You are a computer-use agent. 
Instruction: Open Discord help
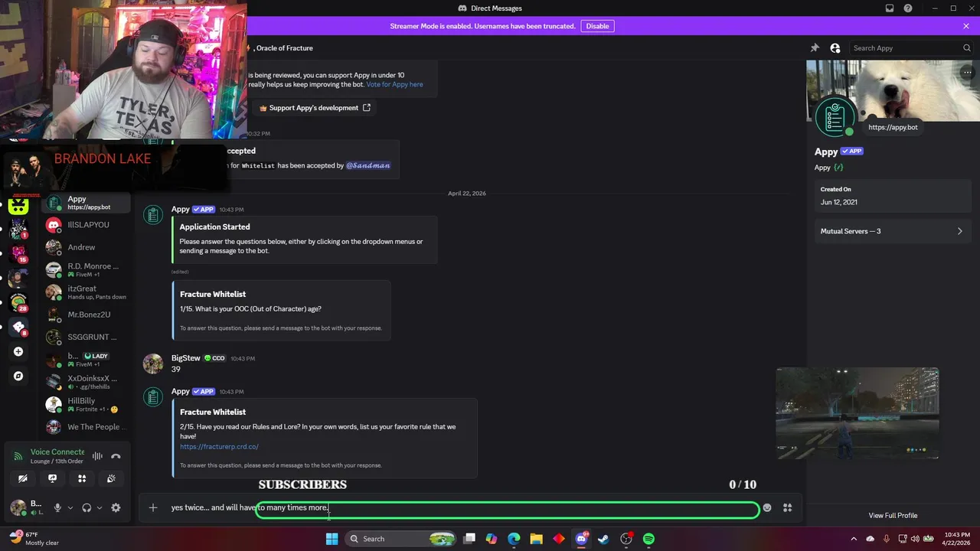click(908, 8)
